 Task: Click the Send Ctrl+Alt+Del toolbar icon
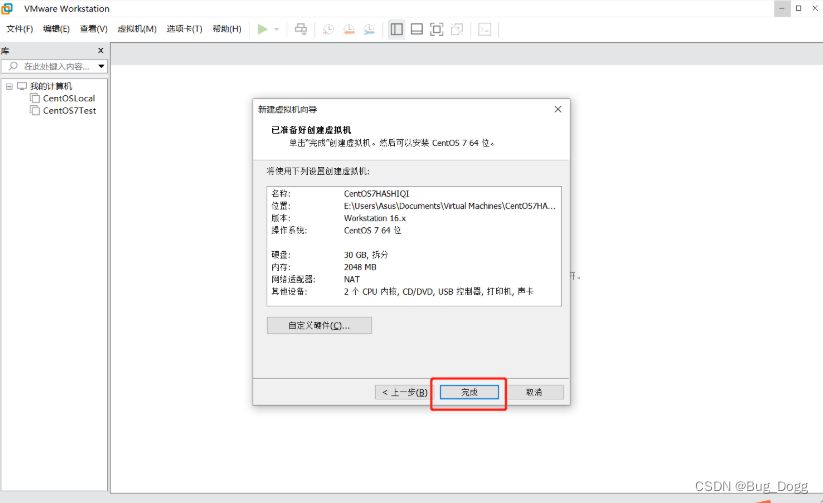point(301,29)
